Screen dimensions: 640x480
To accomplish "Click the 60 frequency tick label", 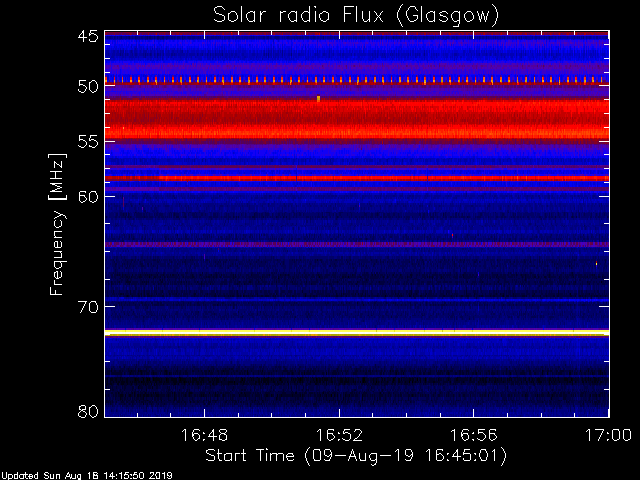I will (x=88, y=196).
